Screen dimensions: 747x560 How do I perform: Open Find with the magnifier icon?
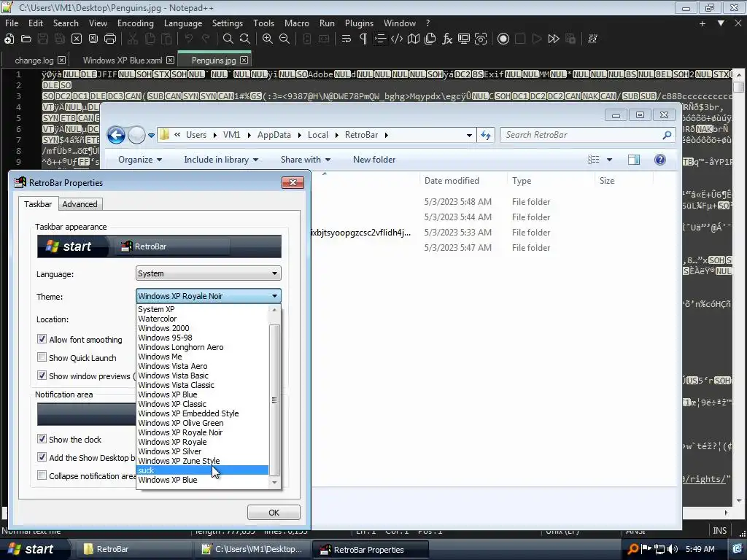[228, 39]
